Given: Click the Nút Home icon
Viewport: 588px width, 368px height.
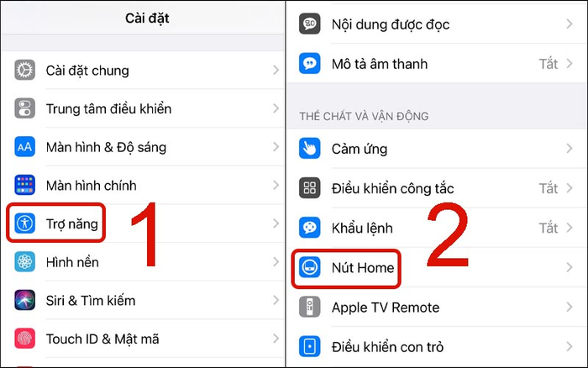Looking at the screenshot, I should pos(310,267).
